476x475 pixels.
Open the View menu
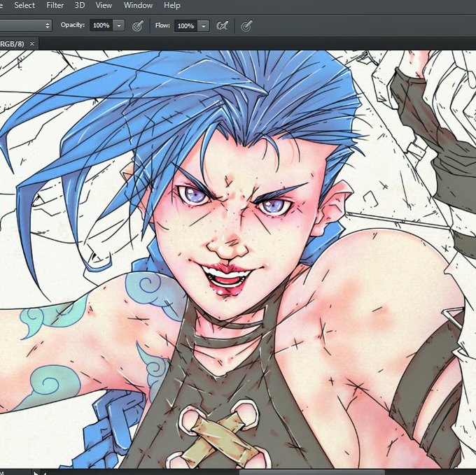tap(104, 5)
